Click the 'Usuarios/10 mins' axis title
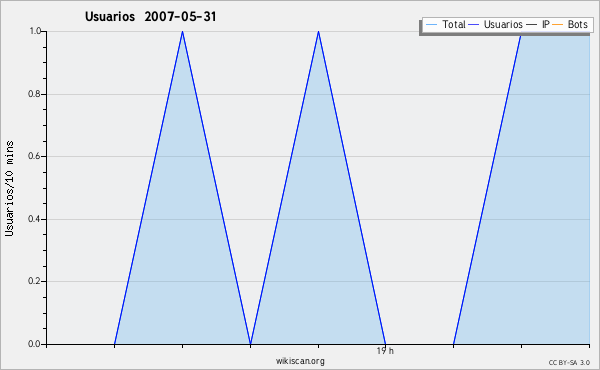 tap(9, 188)
